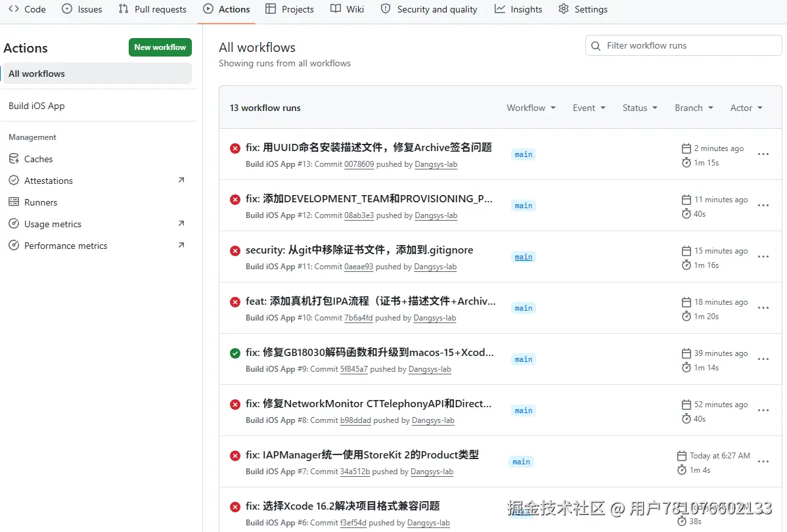This screenshot has width=787, height=532.
Task: Open the options menu for run #7
Action: coord(763,461)
